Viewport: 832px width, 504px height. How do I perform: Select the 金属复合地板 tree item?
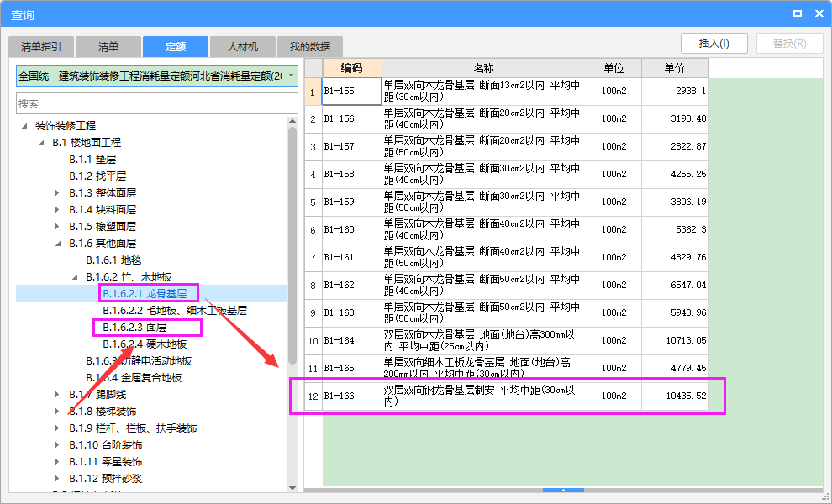pos(134,378)
